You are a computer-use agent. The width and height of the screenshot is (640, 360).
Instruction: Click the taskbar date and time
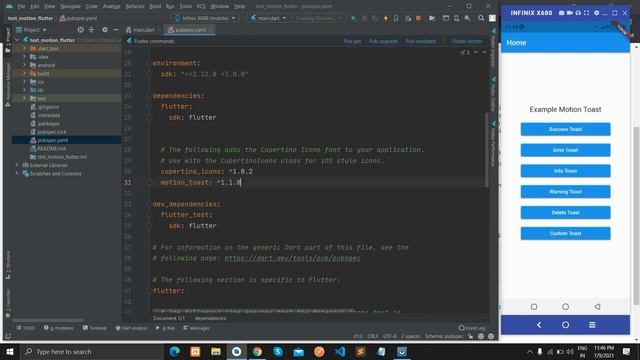(x=604, y=351)
